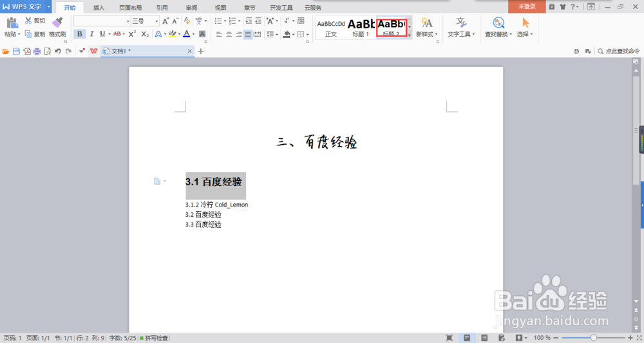Click the vertical scrollbar down arrow

click(x=636, y=302)
